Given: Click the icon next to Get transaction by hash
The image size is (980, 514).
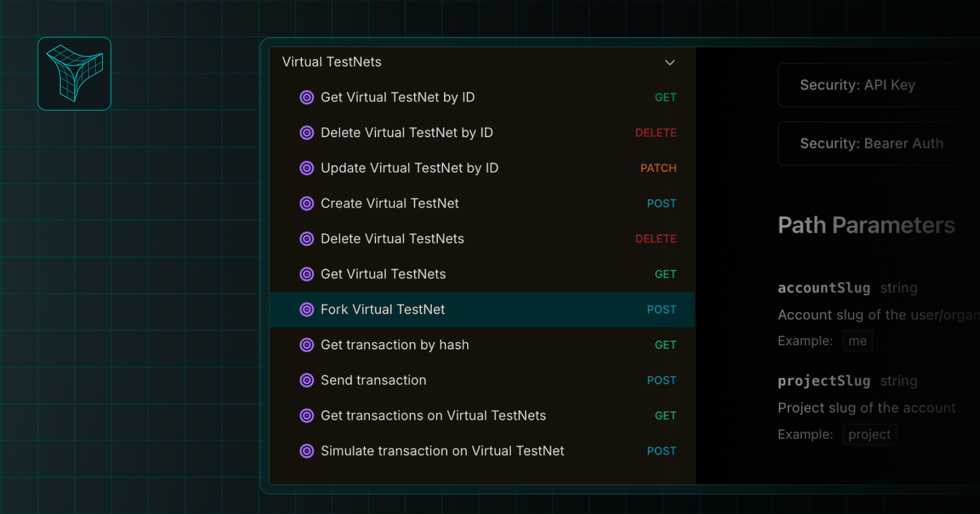Looking at the screenshot, I should click(307, 345).
